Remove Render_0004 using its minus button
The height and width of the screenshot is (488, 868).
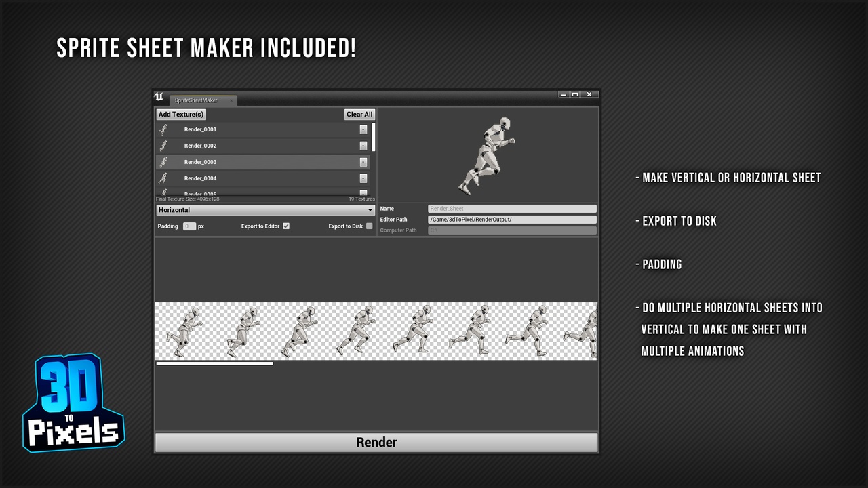[363, 178]
